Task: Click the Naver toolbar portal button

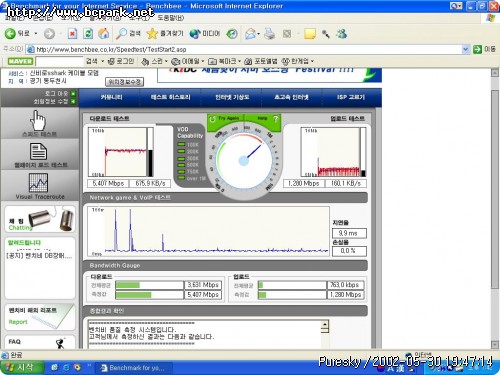Action: point(261,61)
